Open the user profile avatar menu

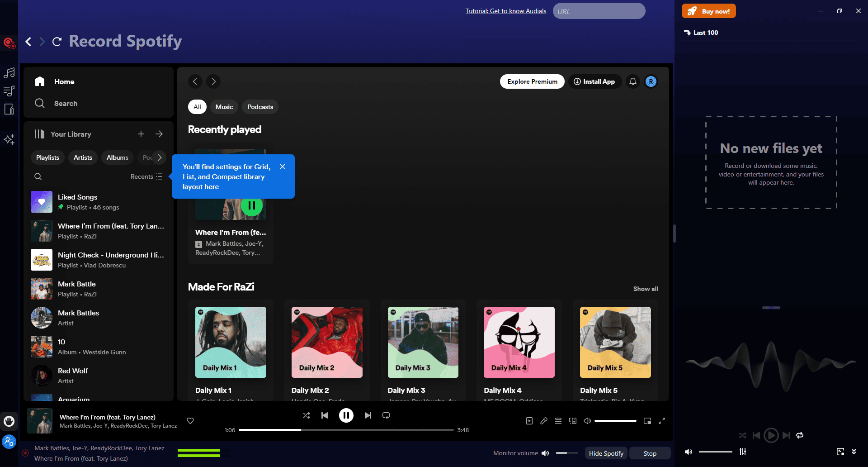651,81
